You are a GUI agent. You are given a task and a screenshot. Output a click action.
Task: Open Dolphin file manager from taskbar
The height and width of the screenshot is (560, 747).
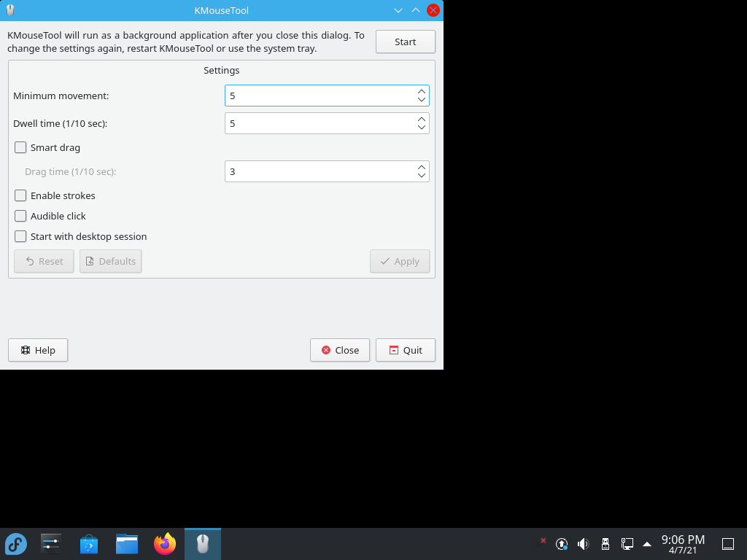(127, 544)
